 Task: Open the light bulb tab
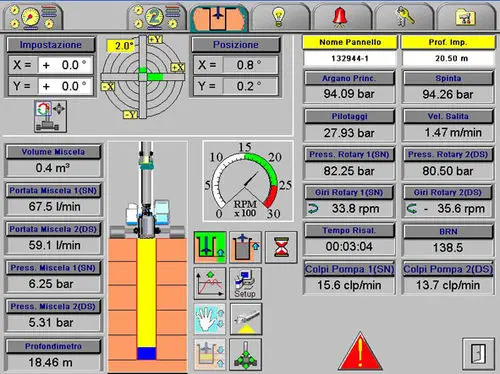coord(279,17)
